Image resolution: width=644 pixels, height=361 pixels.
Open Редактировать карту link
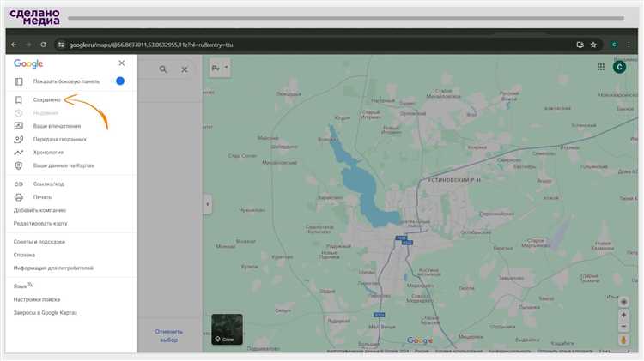point(40,223)
